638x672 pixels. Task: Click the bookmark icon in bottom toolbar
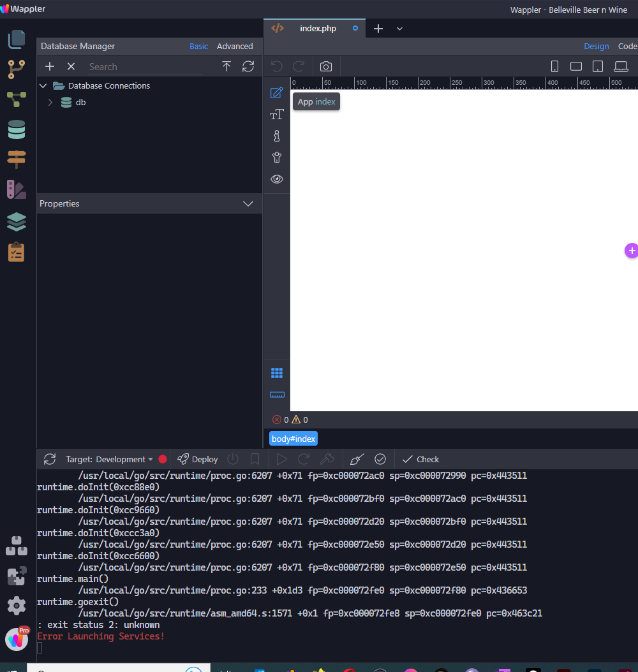tap(255, 459)
